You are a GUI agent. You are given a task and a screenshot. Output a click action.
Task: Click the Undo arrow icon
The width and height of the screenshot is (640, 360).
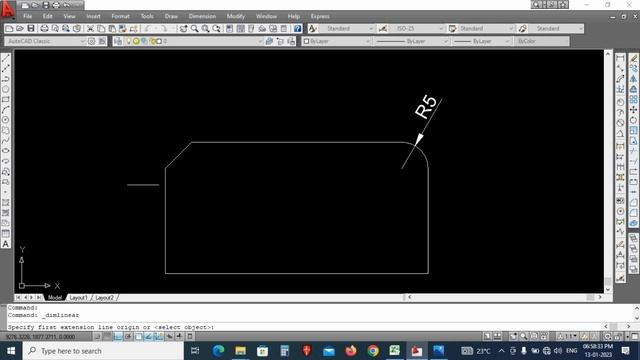pyautogui.click(x=147, y=29)
